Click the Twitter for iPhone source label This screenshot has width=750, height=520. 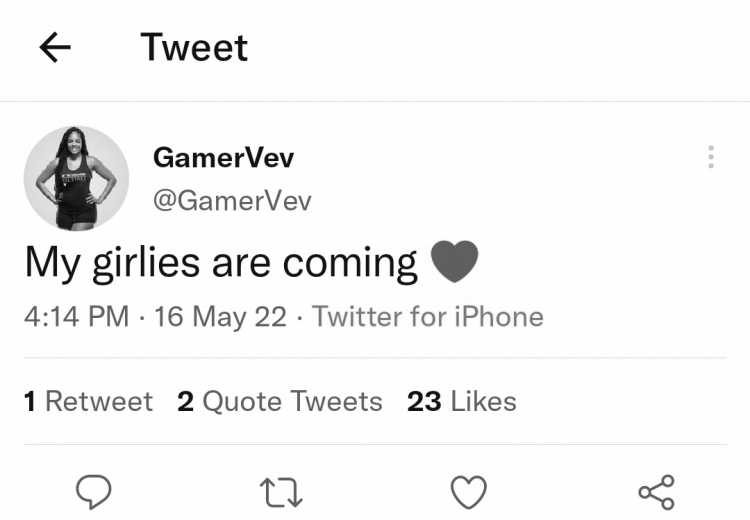pos(428,317)
